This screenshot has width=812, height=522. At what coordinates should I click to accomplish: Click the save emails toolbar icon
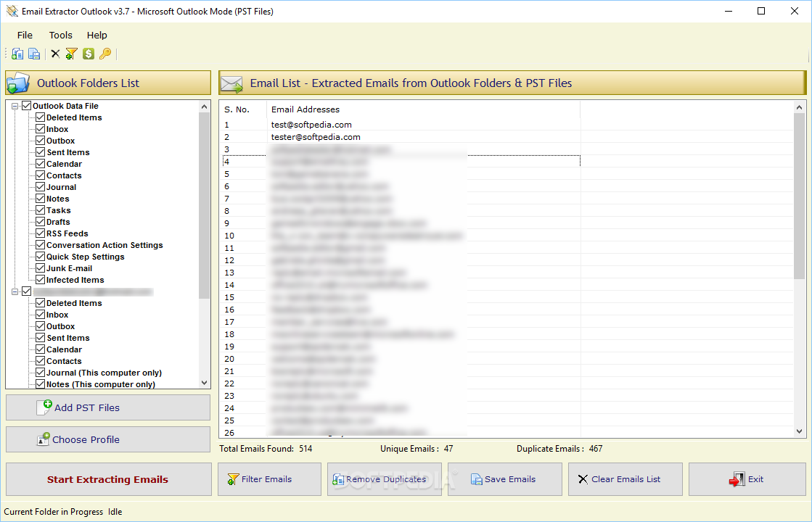click(x=34, y=54)
